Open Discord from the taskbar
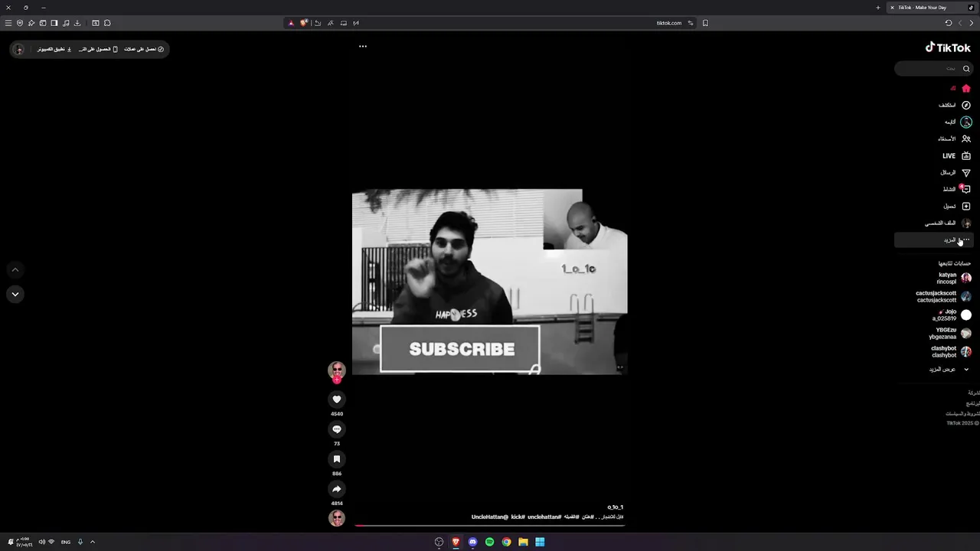 pos(472,542)
